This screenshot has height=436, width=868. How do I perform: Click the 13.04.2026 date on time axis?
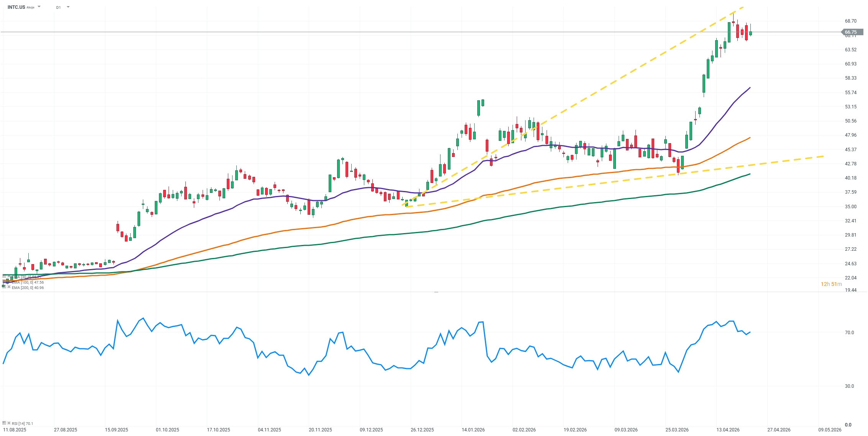point(728,429)
